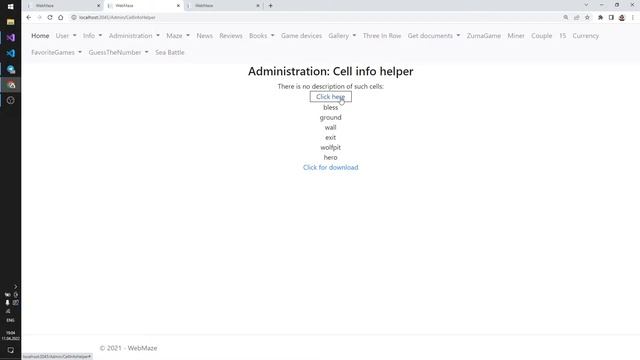Expand the Books dropdown menu
640x360 pixels.
point(261,36)
